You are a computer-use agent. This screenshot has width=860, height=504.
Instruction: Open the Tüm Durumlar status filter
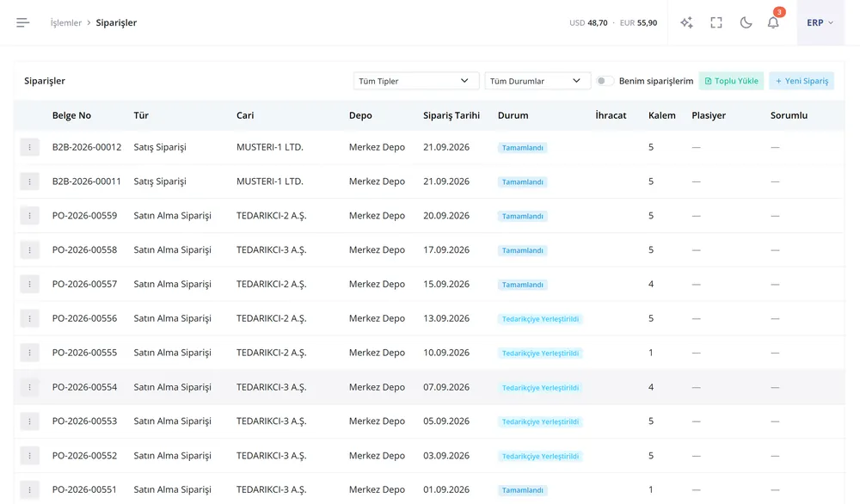(537, 81)
